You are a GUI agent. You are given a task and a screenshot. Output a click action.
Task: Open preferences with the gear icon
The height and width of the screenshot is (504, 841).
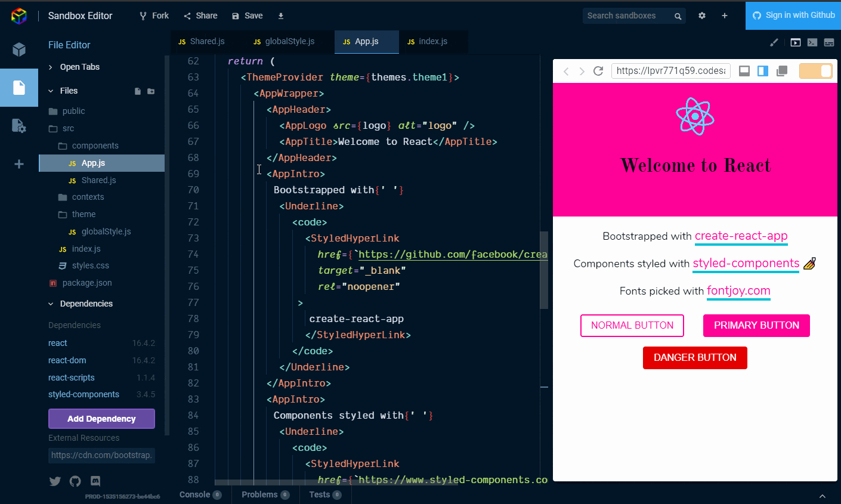click(x=702, y=16)
